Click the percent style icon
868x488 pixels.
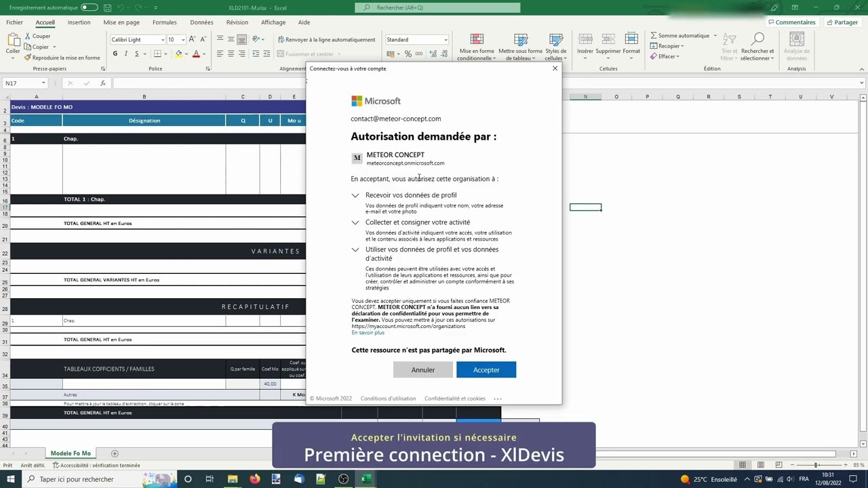click(407, 54)
